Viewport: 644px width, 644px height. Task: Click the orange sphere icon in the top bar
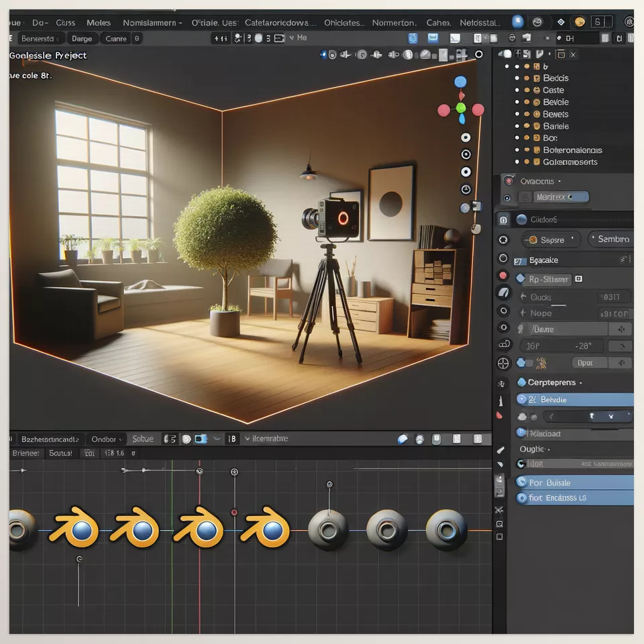click(x=580, y=21)
